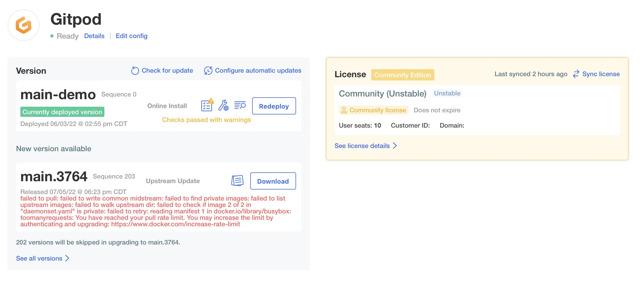Open See license details
Image resolution: width=644 pixels, height=282 pixels.
pyautogui.click(x=362, y=146)
